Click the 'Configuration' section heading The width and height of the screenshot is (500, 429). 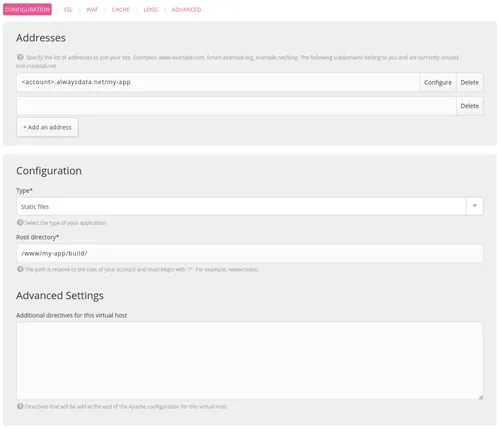49,171
